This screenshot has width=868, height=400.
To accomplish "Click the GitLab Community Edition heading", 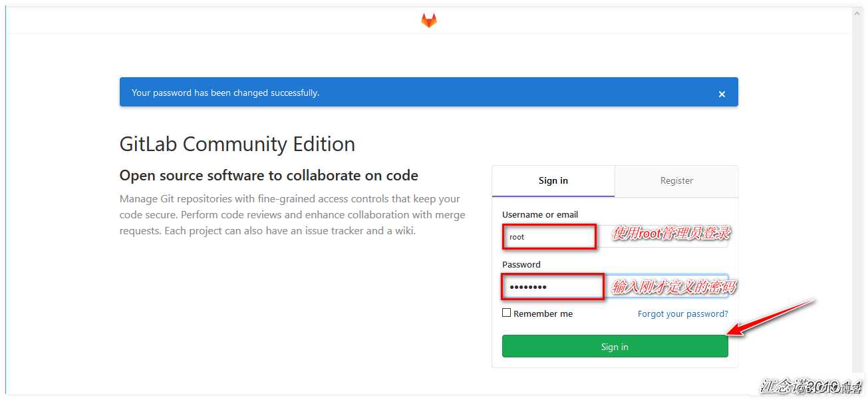I will (237, 144).
